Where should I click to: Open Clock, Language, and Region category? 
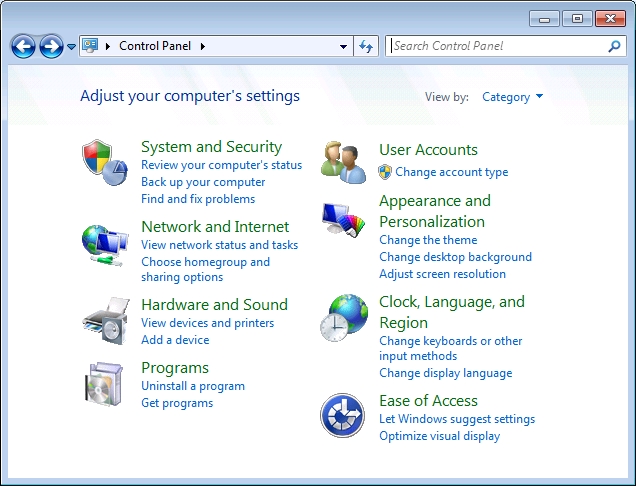(x=452, y=312)
